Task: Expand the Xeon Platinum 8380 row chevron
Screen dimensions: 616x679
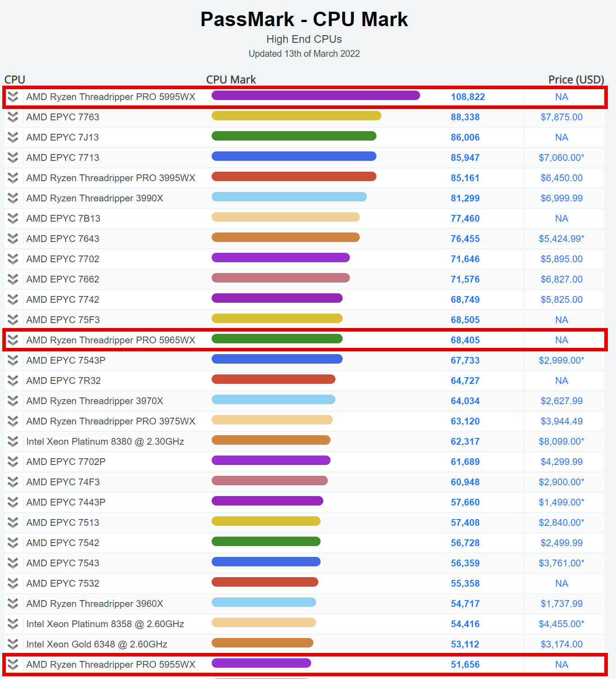Action: (13, 442)
